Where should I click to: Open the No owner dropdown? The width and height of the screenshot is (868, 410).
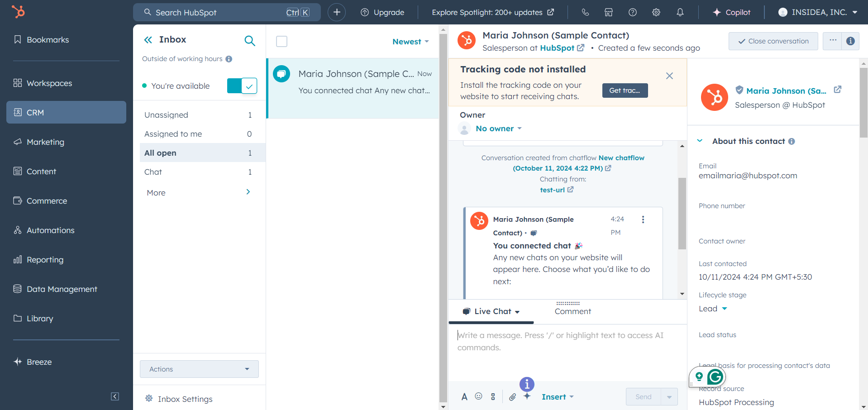click(x=498, y=129)
